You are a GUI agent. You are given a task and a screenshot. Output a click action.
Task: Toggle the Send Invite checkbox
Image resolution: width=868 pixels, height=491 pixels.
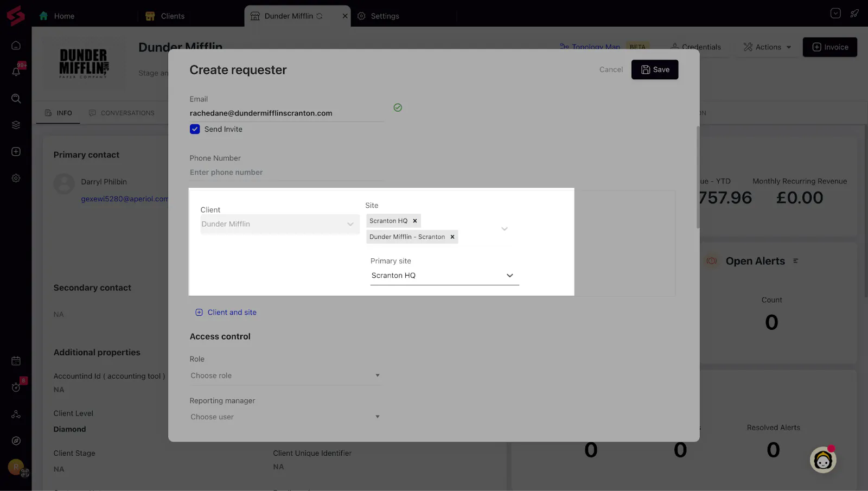click(195, 129)
